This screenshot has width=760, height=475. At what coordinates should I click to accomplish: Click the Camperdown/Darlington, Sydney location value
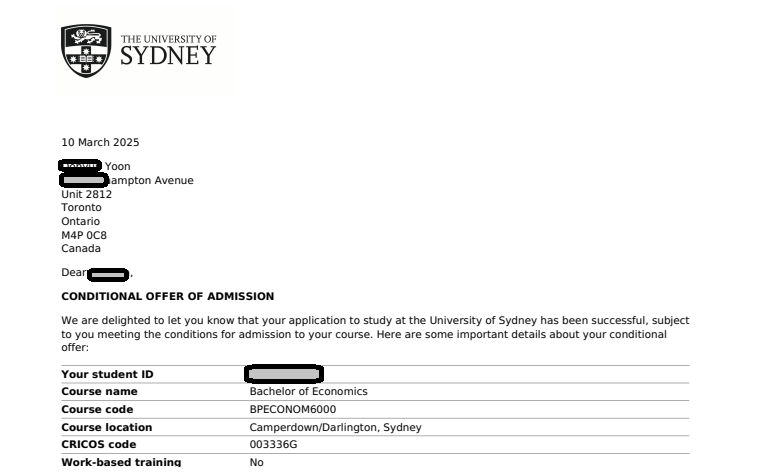click(x=335, y=428)
